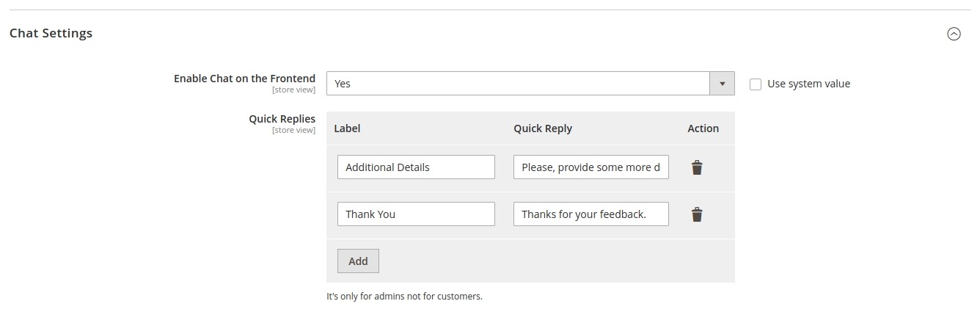Click the store view scope under Enable Chat
Screen dimensions: 980x312
pos(293,90)
